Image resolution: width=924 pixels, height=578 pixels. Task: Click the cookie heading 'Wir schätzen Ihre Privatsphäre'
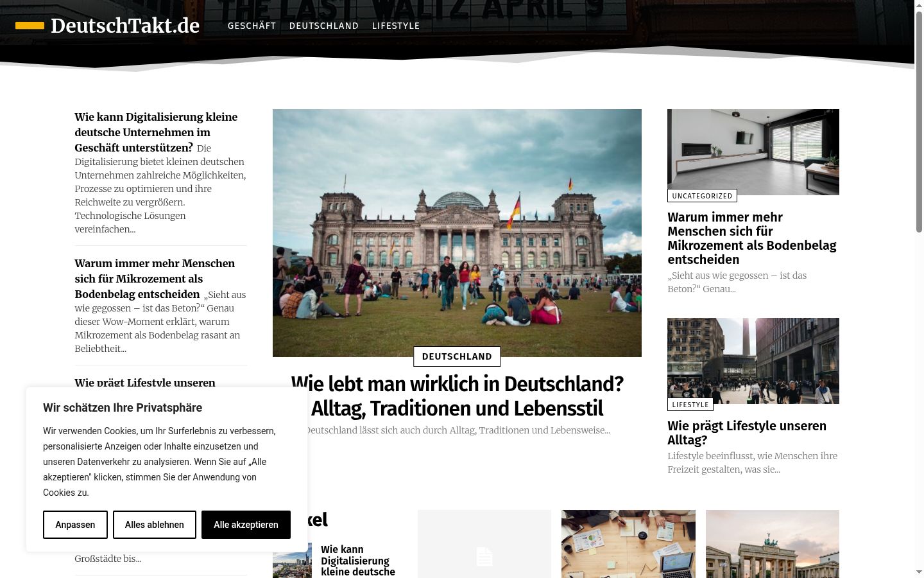pos(123,408)
